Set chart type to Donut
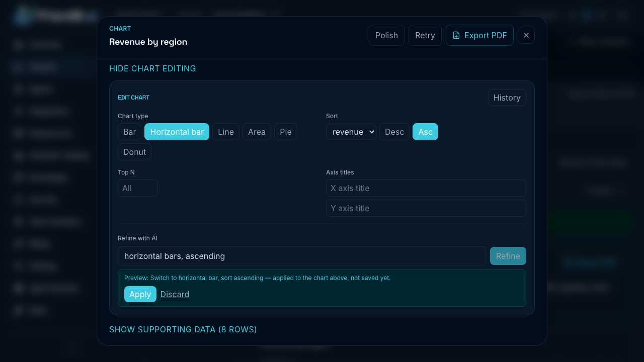This screenshot has height=362, width=644. pos(134,152)
